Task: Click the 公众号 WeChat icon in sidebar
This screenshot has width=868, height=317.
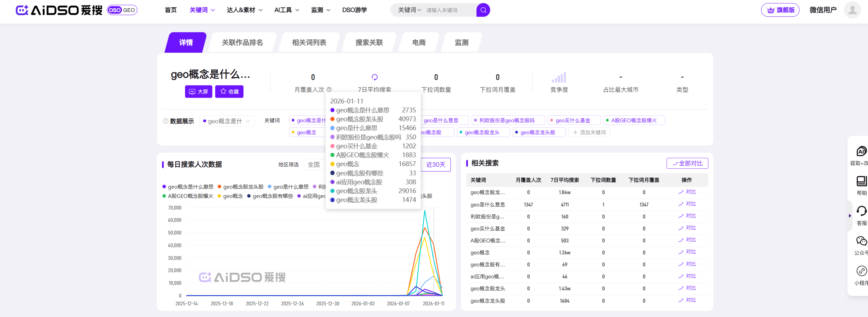Action: tap(861, 241)
